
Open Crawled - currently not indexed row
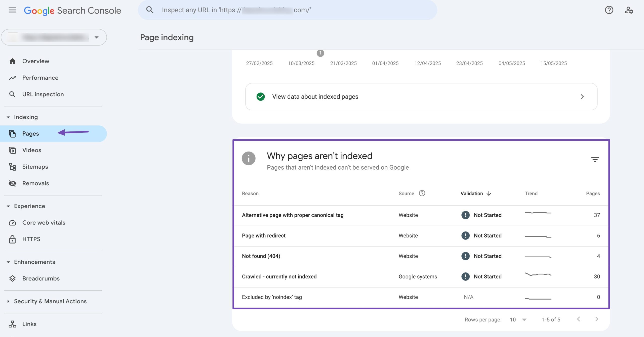[279, 276]
